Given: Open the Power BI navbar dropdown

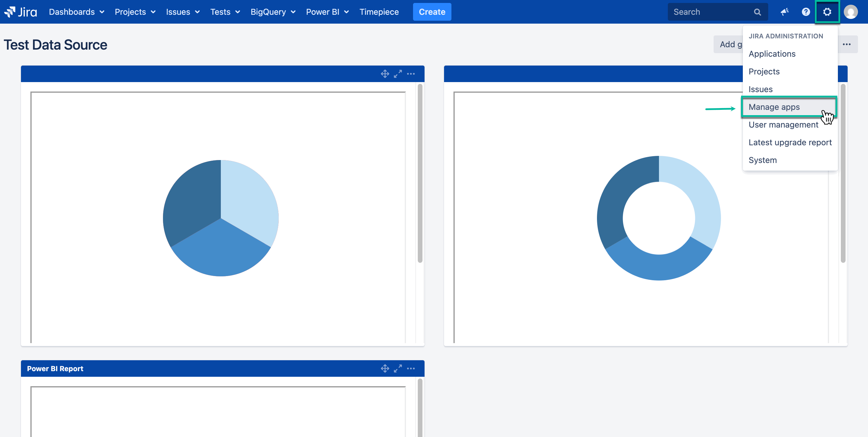Looking at the screenshot, I should coord(327,12).
